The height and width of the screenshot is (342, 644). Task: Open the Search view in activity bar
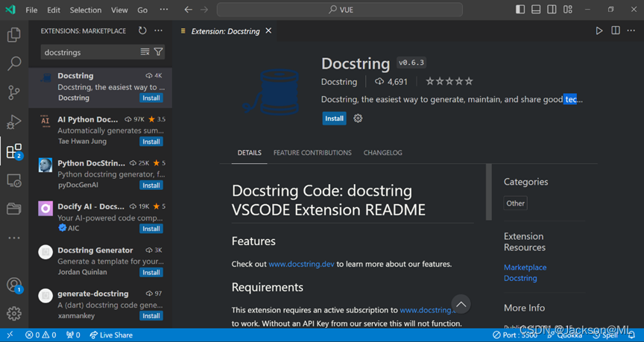point(14,63)
